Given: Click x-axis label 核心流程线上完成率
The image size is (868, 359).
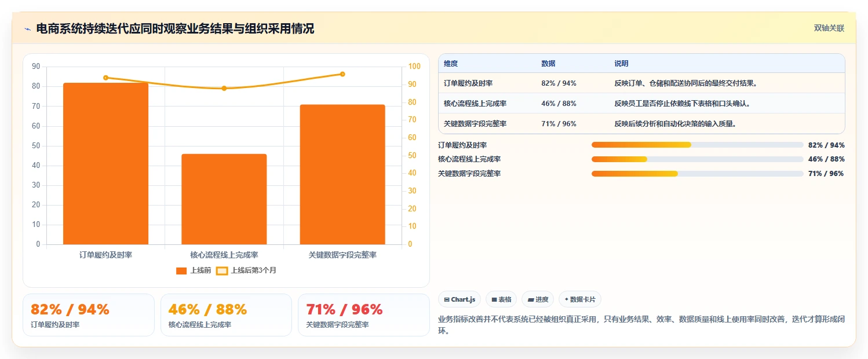Looking at the screenshot, I should coord(224,255).
